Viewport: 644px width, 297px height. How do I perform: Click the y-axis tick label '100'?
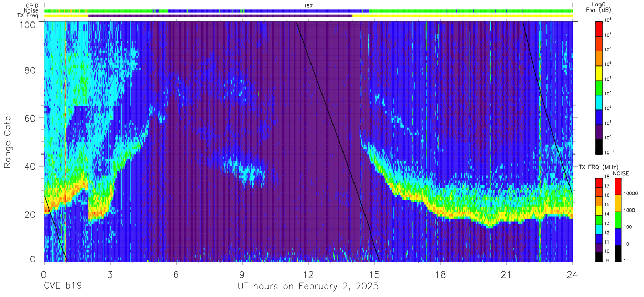click(28, 25)
